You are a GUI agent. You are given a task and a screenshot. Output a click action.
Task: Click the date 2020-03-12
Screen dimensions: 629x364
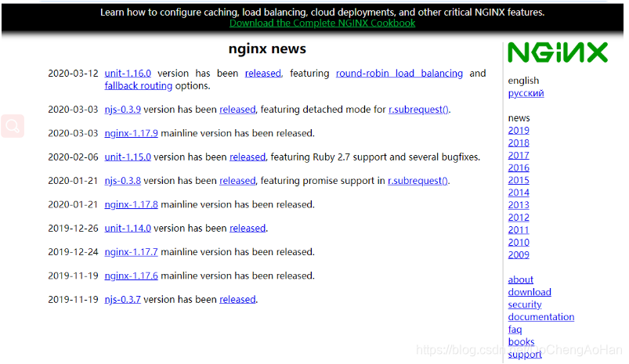[x=73, y=74]
